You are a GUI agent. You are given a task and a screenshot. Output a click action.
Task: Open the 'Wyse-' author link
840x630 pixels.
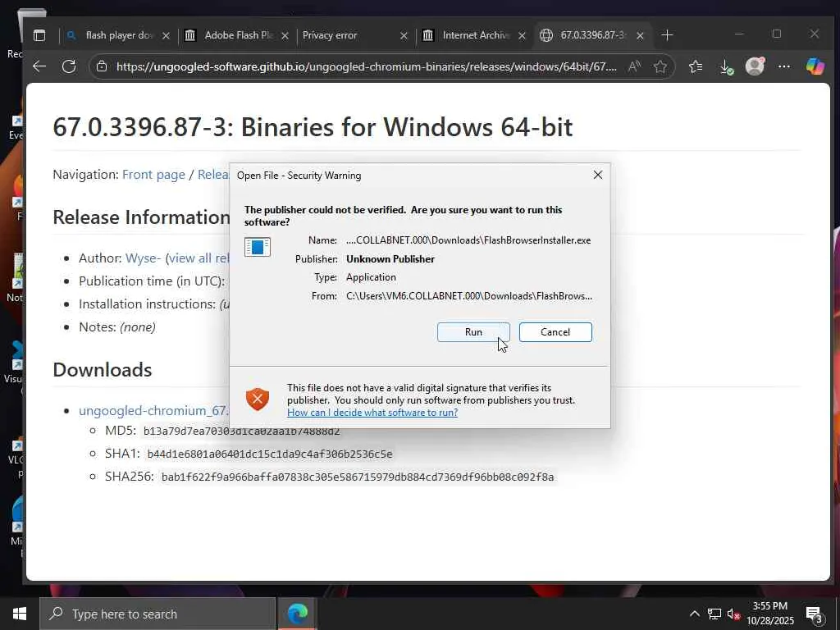pos(143,258)
